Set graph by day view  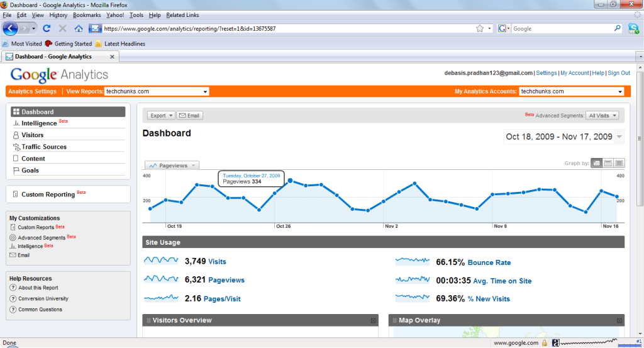pos(597,163)
